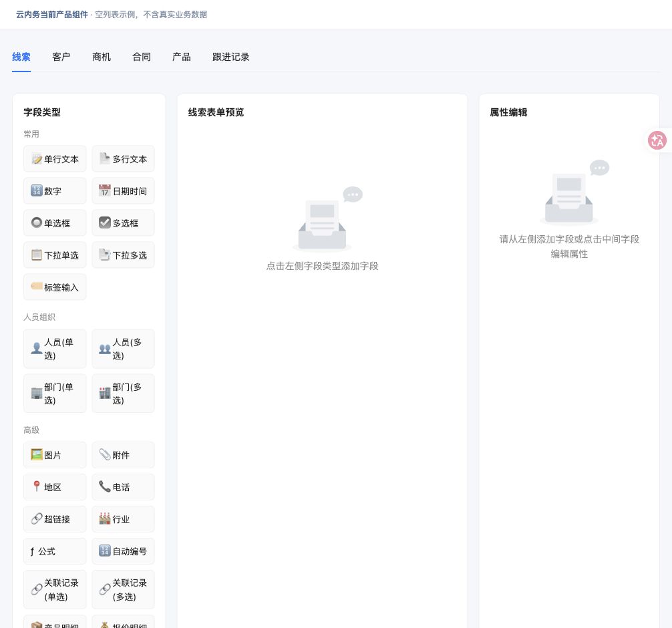
Task: Click the single-line text (单行文本) pencil icon
Action: pos(37,159)
